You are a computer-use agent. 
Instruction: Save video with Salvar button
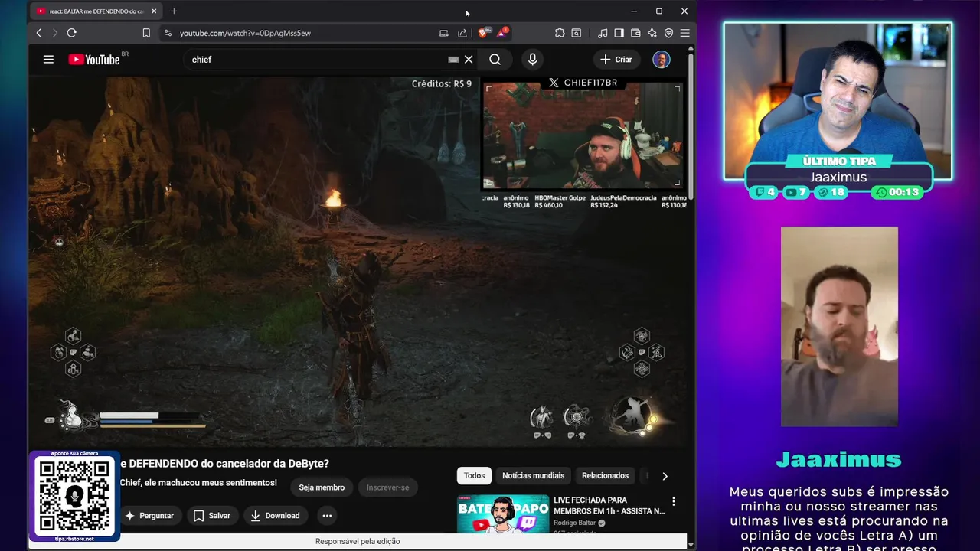[x=211, y=516]
